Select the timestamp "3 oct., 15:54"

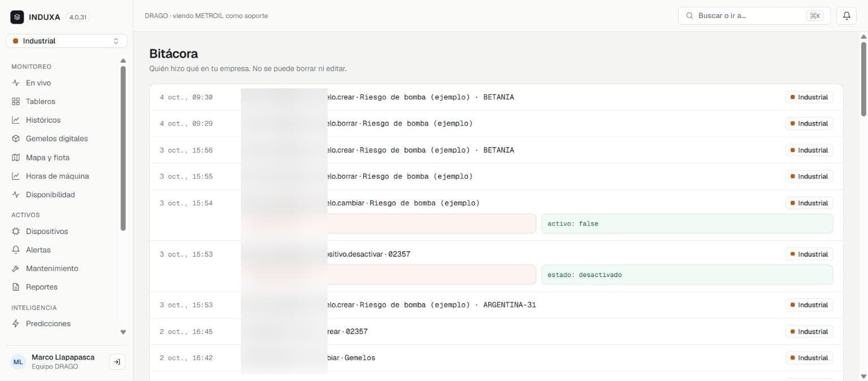pos(186,204)
